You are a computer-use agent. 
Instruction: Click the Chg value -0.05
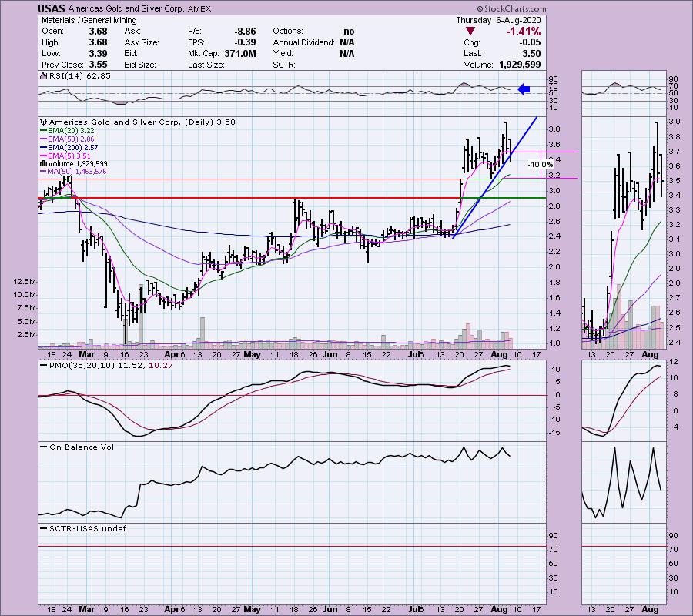[x=530, y=42]
